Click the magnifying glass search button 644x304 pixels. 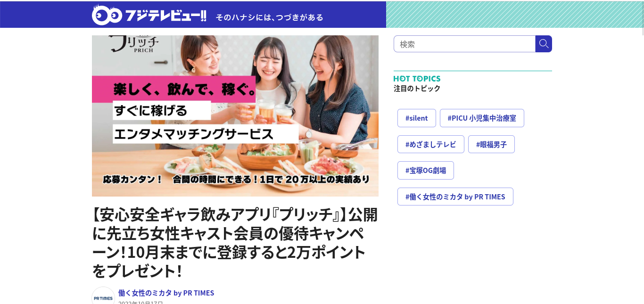pos(544,44)
